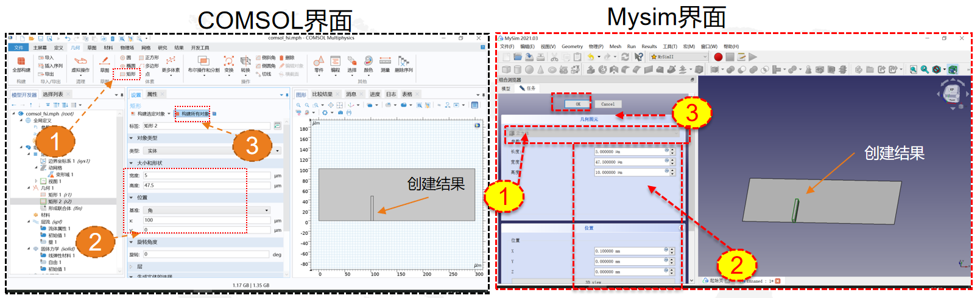Open the MySimII workbench dropdown
The image size is (980, 298).
(704, 57)
